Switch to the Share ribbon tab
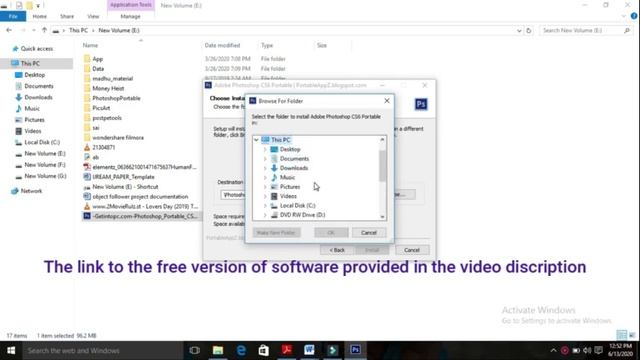This screenshot has height=360, width=640. [67, 16]
